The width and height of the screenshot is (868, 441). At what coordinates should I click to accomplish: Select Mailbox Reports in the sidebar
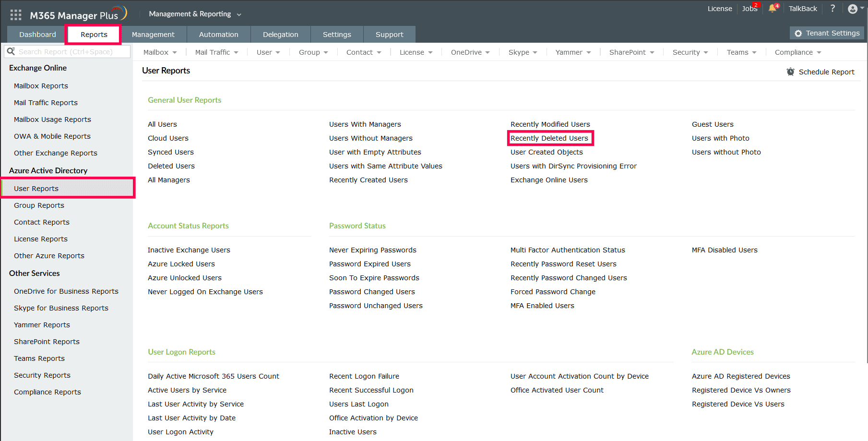[x=41, y=86]
